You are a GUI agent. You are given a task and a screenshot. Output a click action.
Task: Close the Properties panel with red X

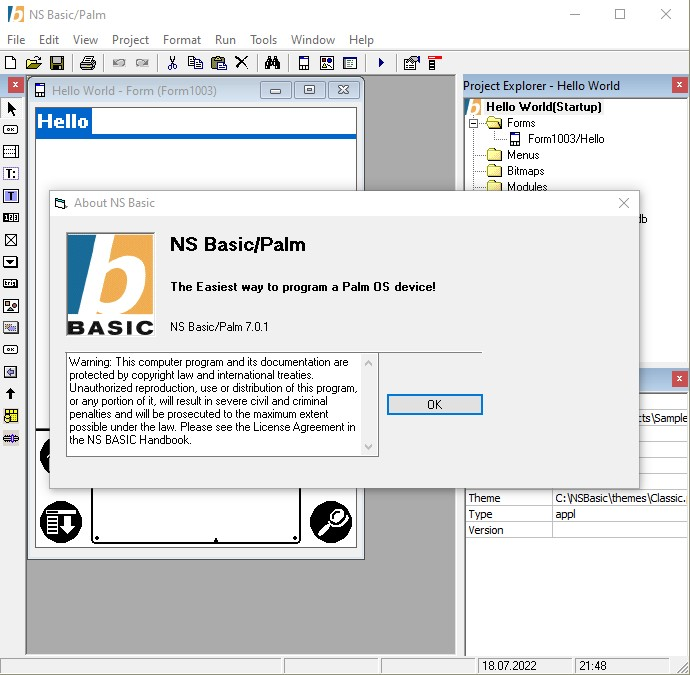coord(679,379)
